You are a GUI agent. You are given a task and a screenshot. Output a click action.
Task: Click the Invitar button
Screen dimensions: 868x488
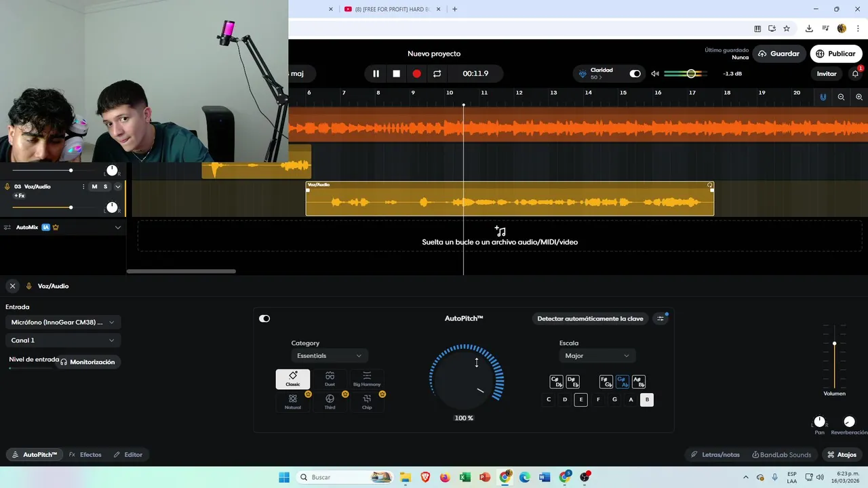[x=827, y=74]
